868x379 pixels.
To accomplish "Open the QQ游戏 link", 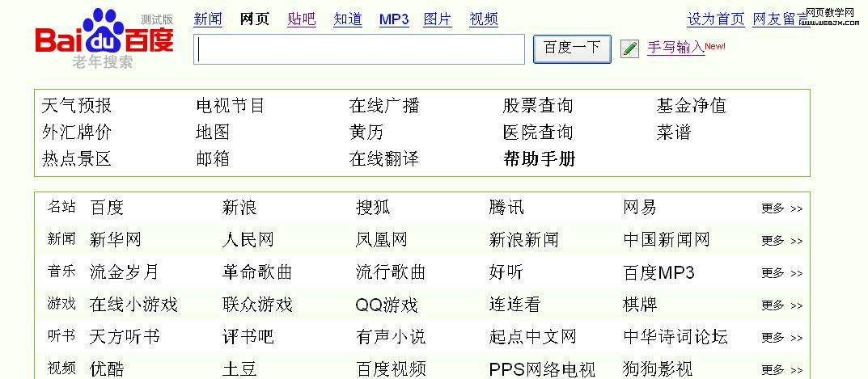I will (x=387, y=305).
